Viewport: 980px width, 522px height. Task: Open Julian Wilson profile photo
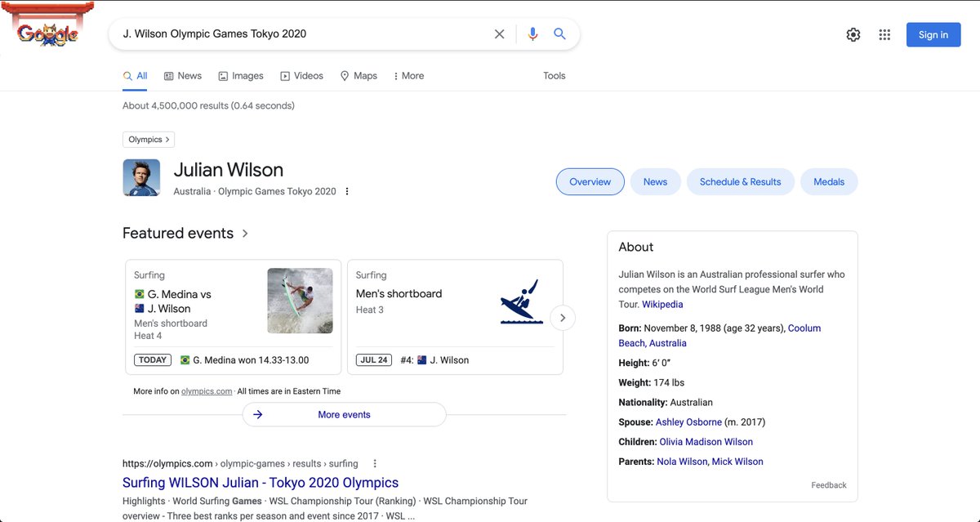click(141, 177)
